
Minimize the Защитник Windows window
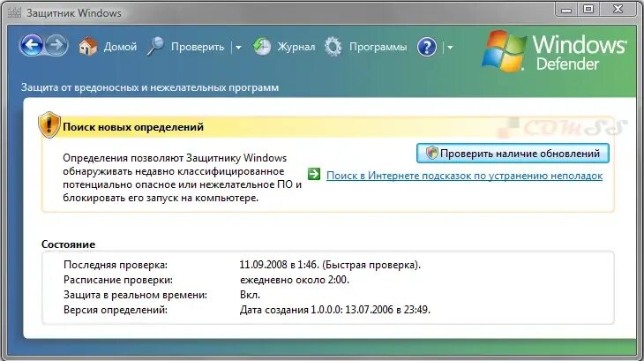click(x=566, y=10)
